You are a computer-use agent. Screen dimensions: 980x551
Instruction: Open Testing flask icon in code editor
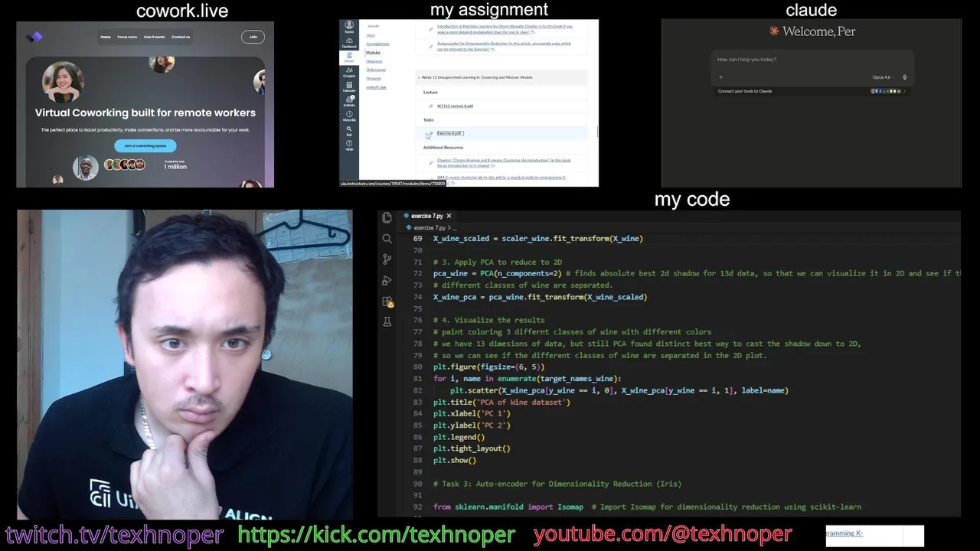[x=387, y=321]
